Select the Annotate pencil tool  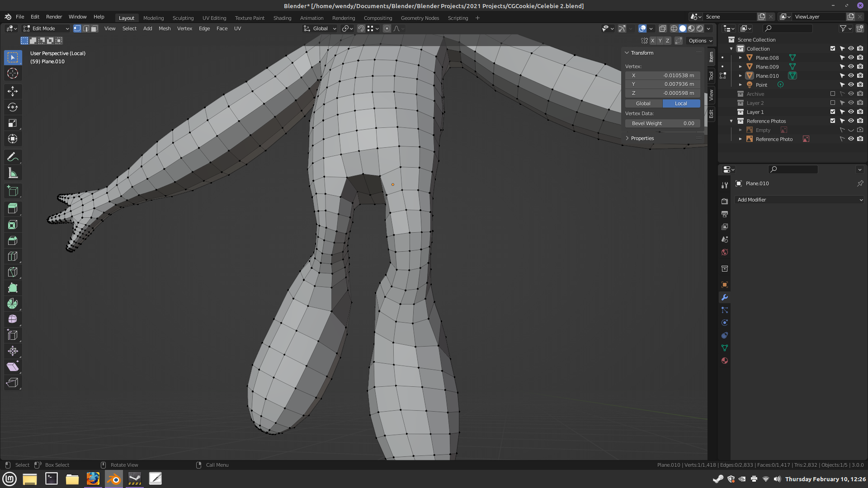[13, 157]
